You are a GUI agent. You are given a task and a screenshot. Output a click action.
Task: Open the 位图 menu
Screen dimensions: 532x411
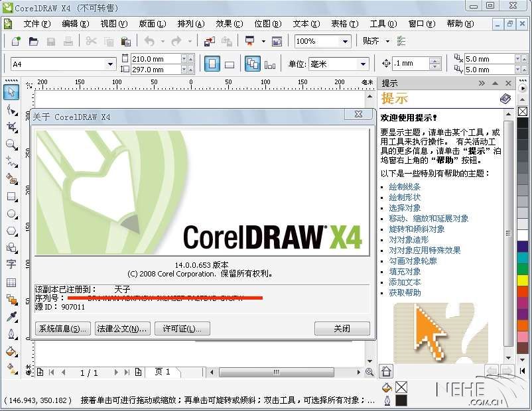click(268, 24)
